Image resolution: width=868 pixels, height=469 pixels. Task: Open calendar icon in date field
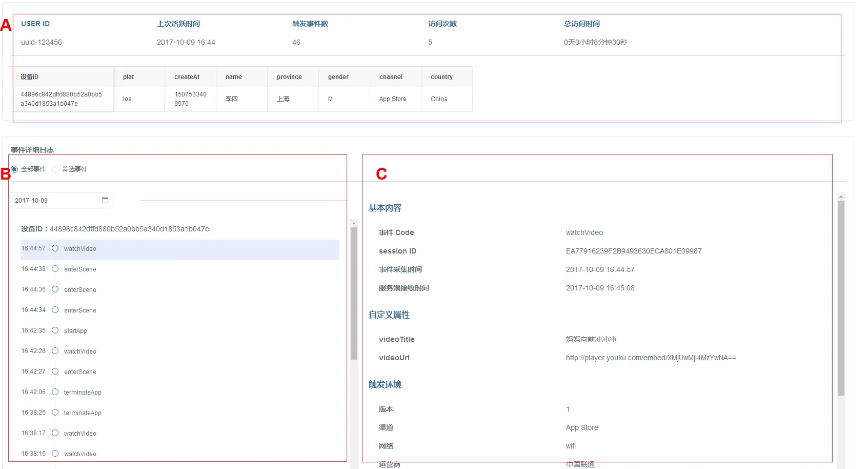105,200
